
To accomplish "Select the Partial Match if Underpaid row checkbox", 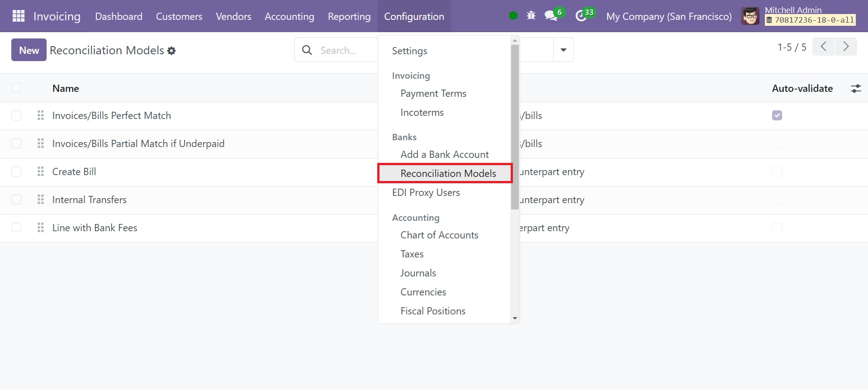I will [16, 143].
